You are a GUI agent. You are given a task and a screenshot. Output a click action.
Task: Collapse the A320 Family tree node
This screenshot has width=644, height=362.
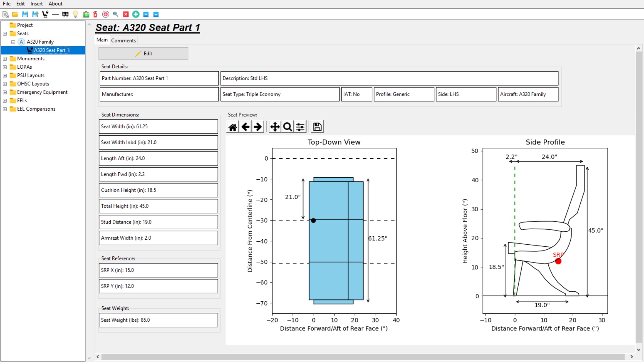click(13, 42)
